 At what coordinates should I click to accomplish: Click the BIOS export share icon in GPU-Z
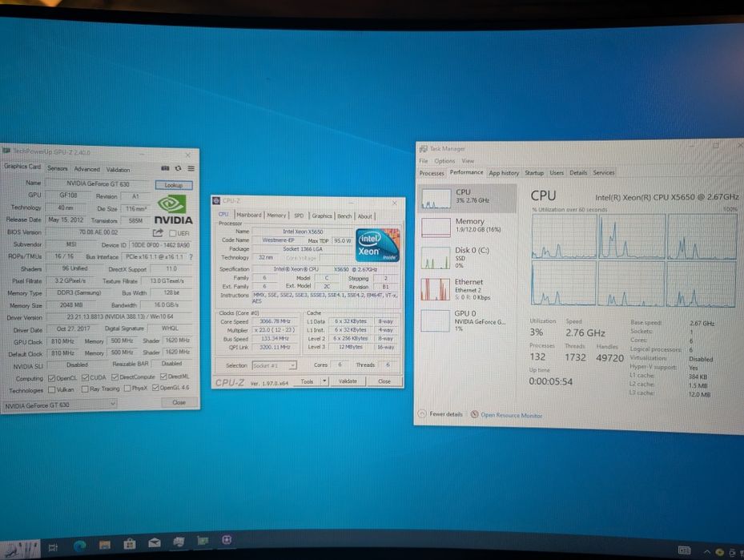(158, 233)
